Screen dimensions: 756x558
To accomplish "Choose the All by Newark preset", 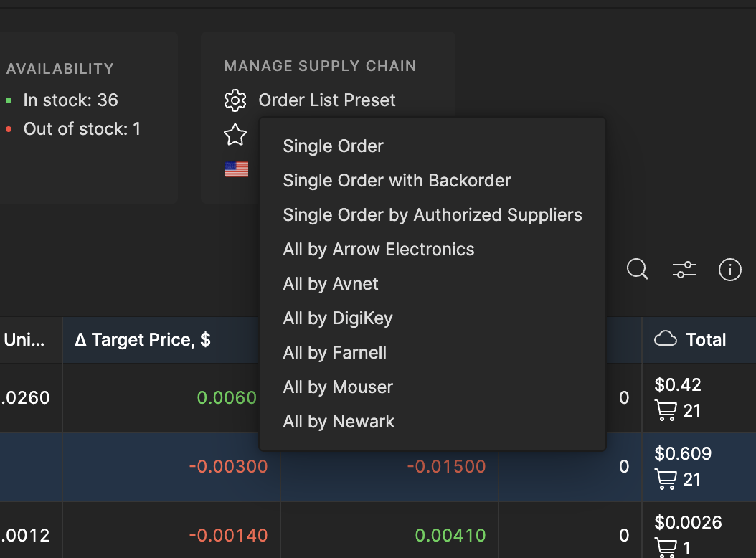I will pyautogui.click(x=339, y=421).
